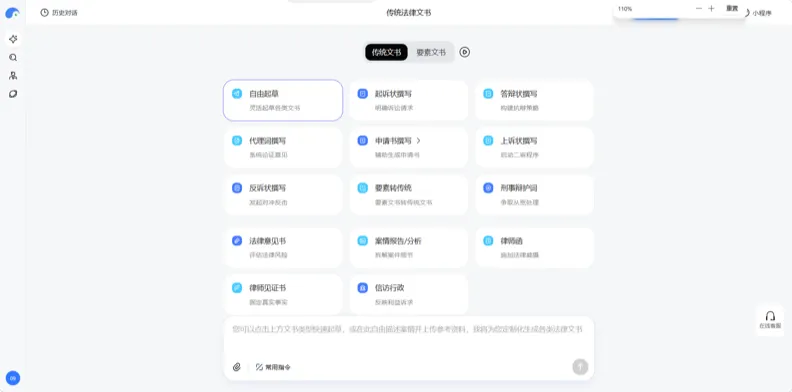Select the 起诉状撰写 card icon

(x=363, y=93)
